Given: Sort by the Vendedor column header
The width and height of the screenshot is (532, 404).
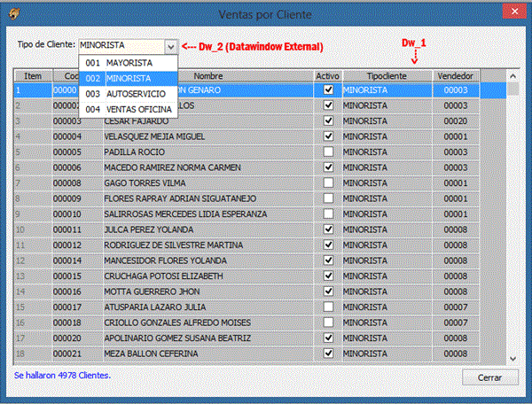Looking at the screenshot, I should [454, 76].
